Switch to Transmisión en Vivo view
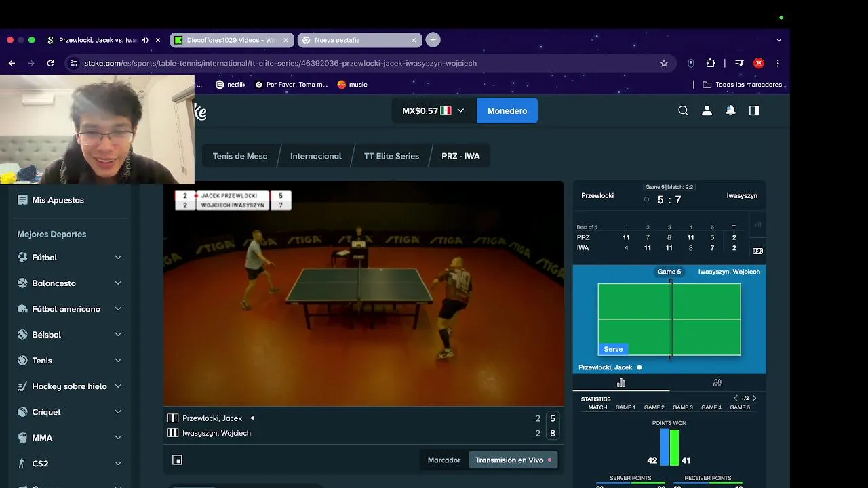The height and width of the screenshot is (488, 868). tap(513, 460)
